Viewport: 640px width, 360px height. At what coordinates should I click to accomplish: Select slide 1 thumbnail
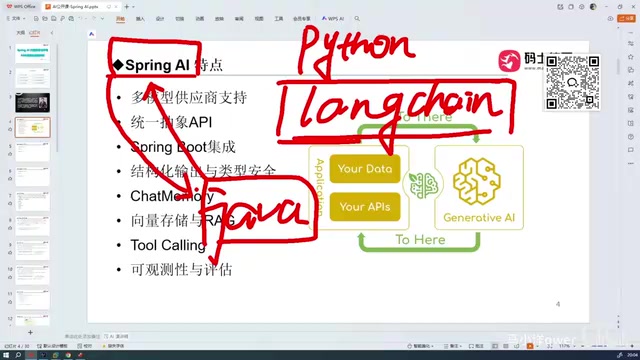(32, 53)
